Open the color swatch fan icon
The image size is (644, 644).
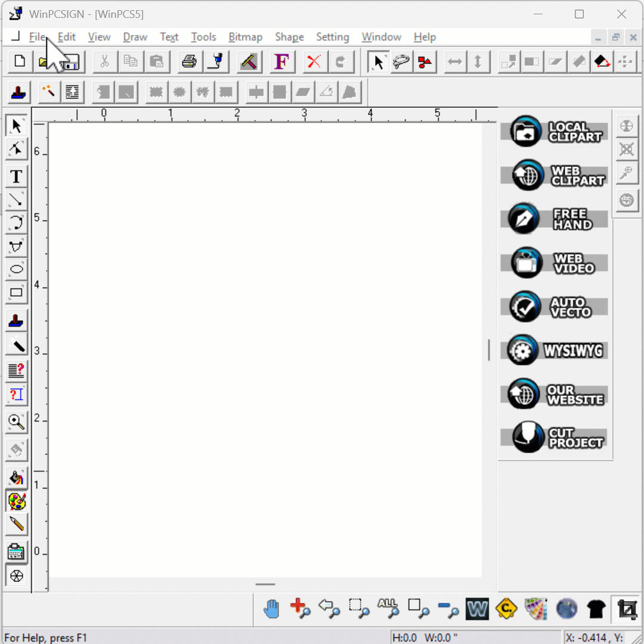536,609
